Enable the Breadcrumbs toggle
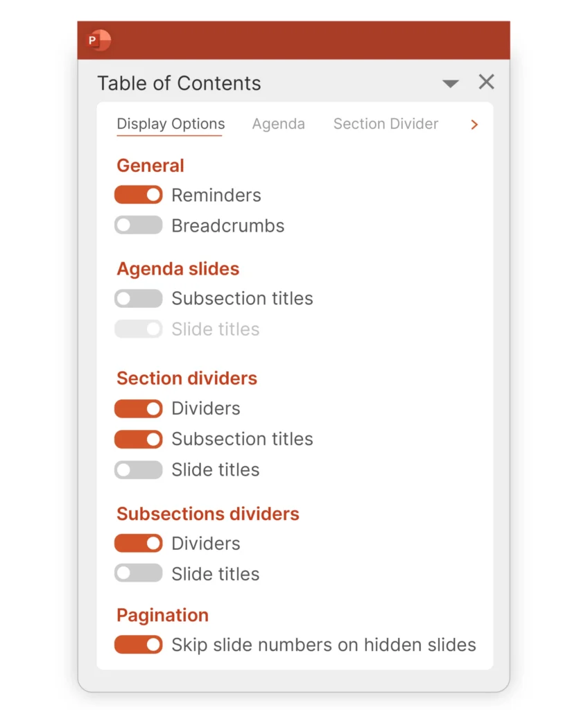Image resolution: width=588 pixels, height=710 pixels. [x=138, y=225]
